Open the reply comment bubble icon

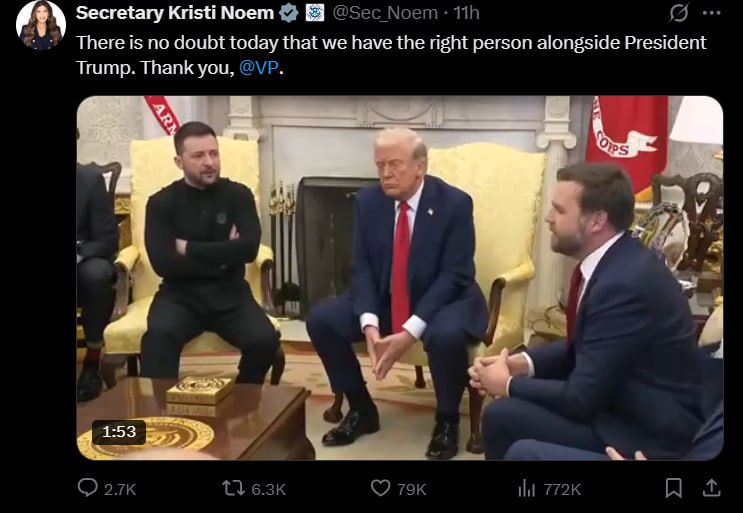pyautogui.click(x=87, y=488)
